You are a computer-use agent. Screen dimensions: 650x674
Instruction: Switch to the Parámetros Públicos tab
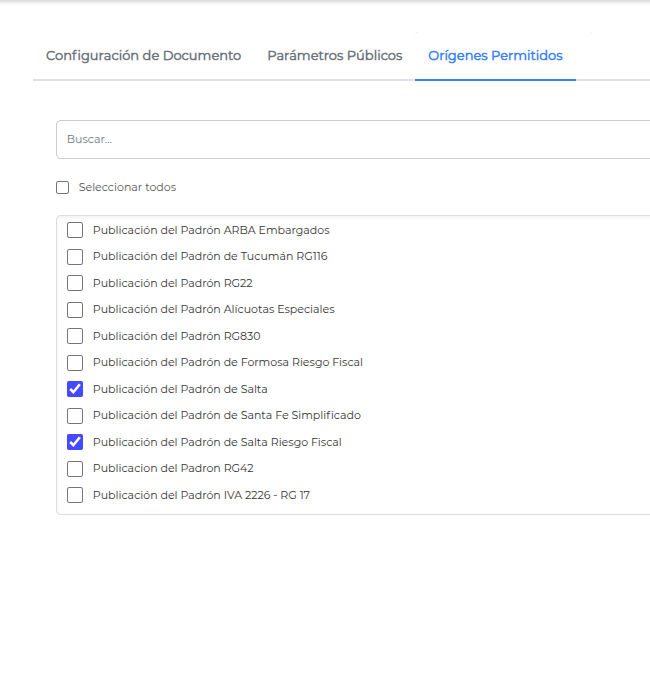334,56
